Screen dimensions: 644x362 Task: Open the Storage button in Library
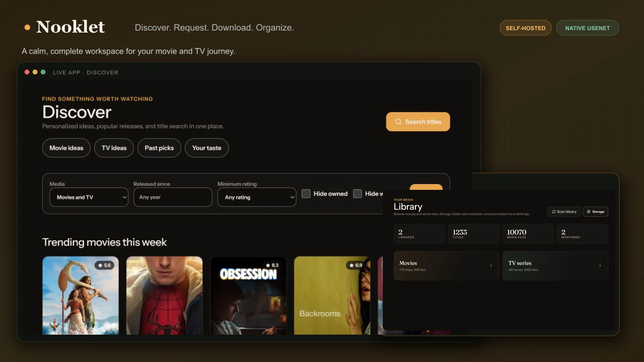coord(596,212)
